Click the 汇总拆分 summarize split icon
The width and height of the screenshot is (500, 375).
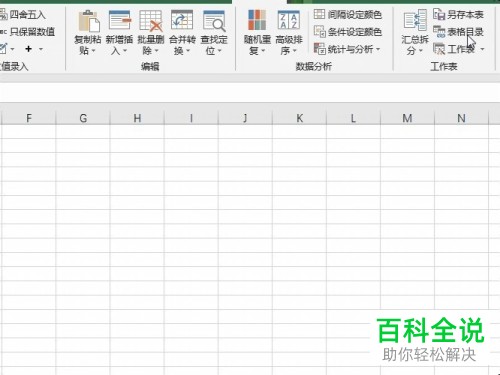pyautogui.click(x=415, y=20)
